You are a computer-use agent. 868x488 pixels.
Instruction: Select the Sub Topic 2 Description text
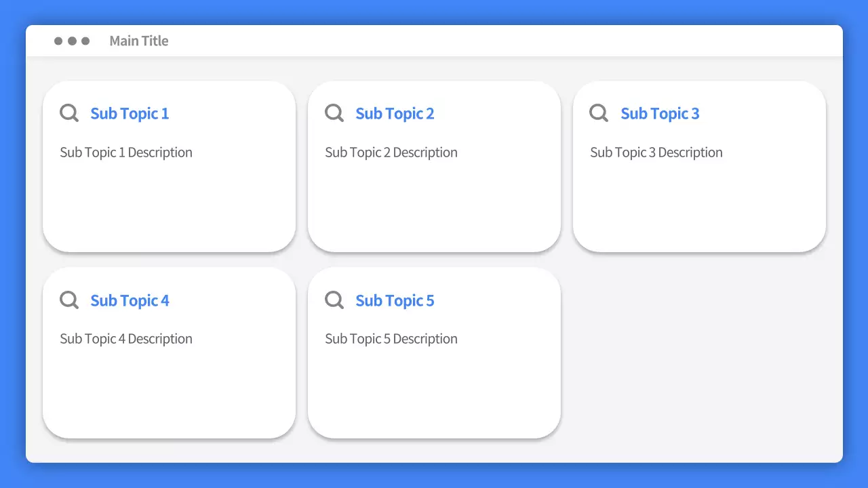tap(391, 152)
